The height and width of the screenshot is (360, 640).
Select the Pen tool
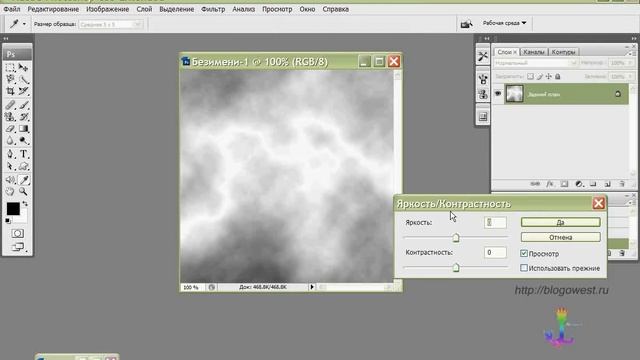[x=10, y=154]
